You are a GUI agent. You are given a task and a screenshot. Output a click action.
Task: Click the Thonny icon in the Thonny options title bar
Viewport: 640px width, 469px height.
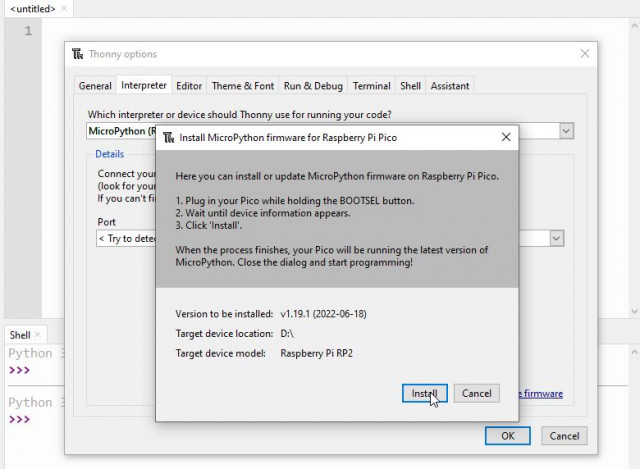tap(77, 54)
